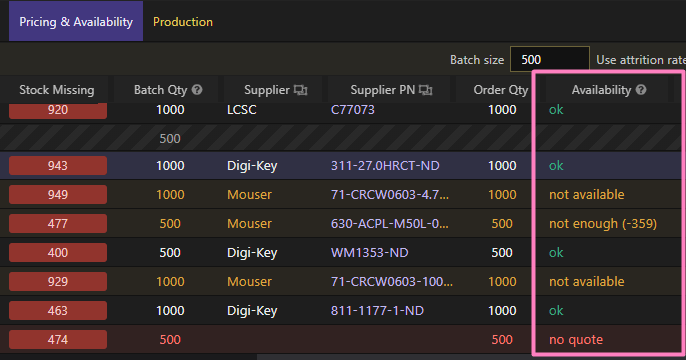Click the Order Qty column header
This screenshot has width=686, height=360.
point(500,90)
